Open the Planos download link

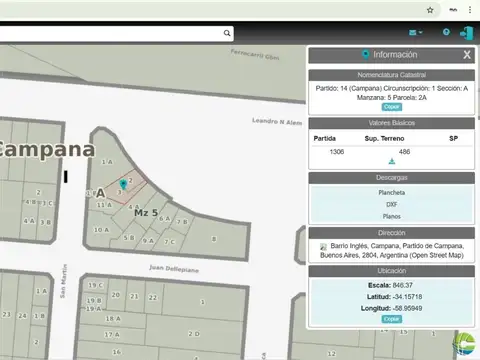(392, 217)
